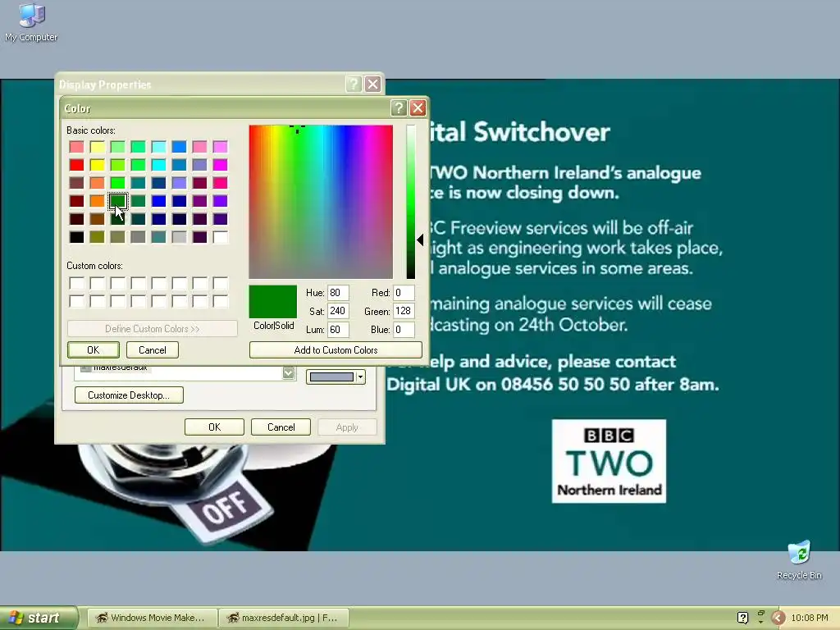The height and width of the screenshot is (630, 840).
Task: Cancel the Color dialog
Action: pyautogui.click(x=152, y=349)
